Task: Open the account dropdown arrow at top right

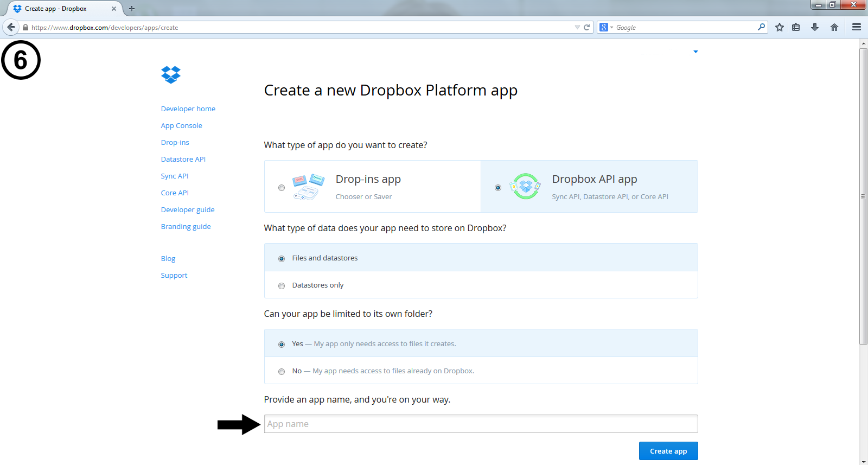Action: pyautogui.click(x=695, y=52)
